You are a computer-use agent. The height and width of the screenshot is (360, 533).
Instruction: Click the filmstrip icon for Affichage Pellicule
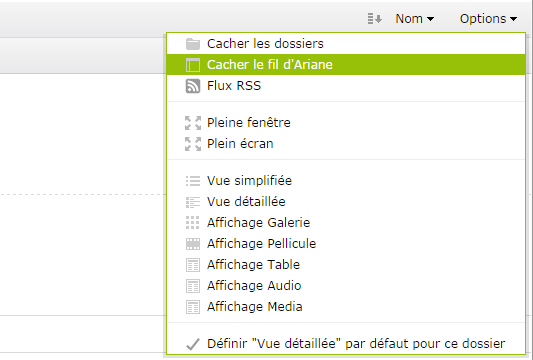tap(193, 244)
